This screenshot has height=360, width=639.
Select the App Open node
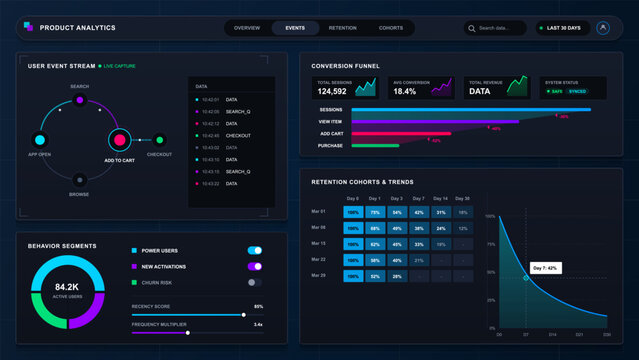40,140
